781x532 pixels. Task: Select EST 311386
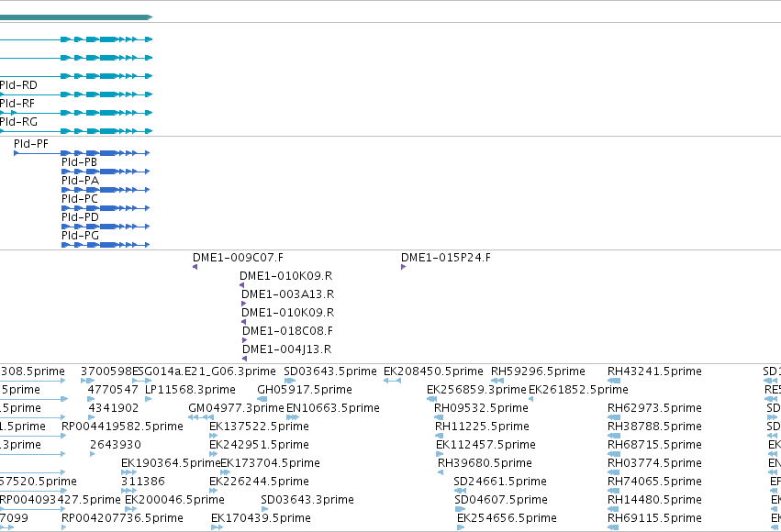point(143,482)
